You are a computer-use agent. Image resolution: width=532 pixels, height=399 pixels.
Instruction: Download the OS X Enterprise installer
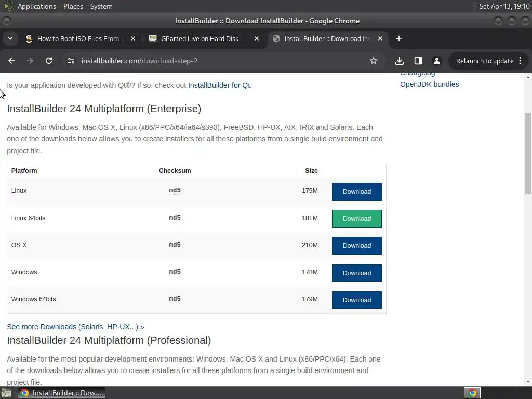click(356, 246)
